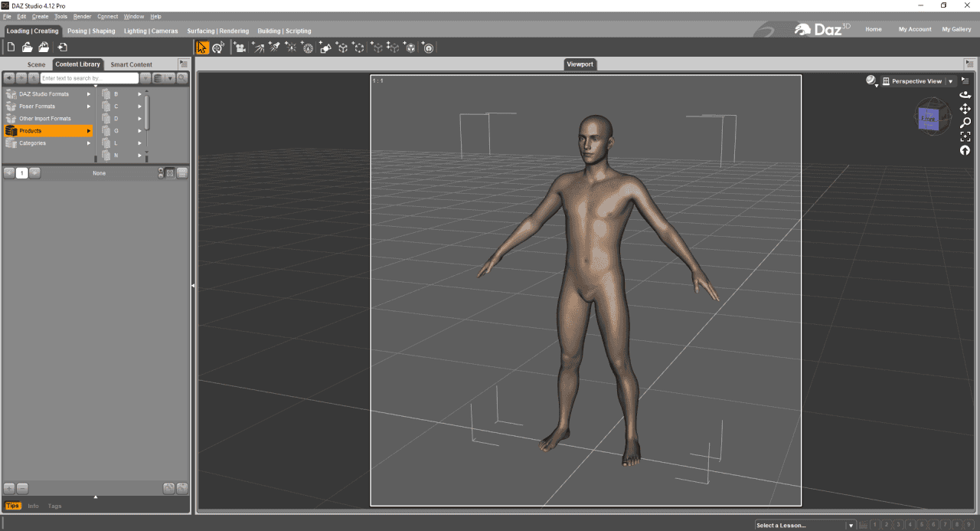Expand the DAZ Studio Formats category
This screenshot has height=531, width=980.
click(88, 93)
